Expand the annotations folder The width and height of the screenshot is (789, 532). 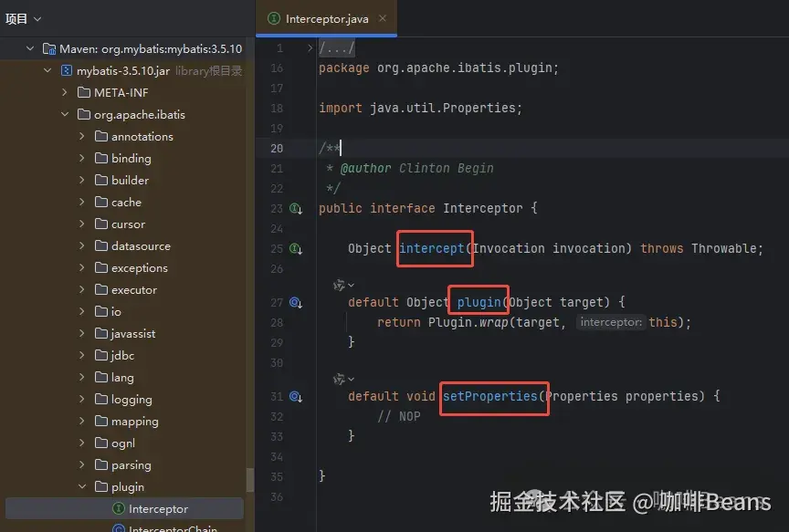pos(80,136)
